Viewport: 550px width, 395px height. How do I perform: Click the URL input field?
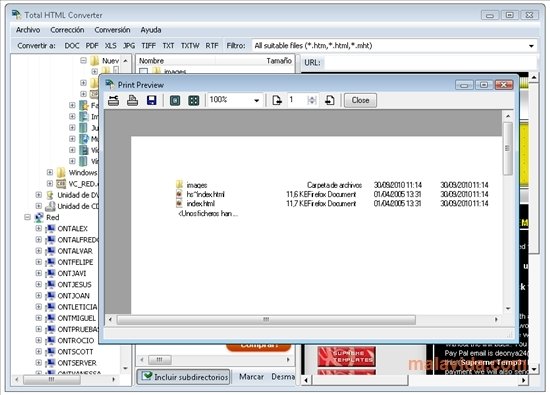click(430, 62)
